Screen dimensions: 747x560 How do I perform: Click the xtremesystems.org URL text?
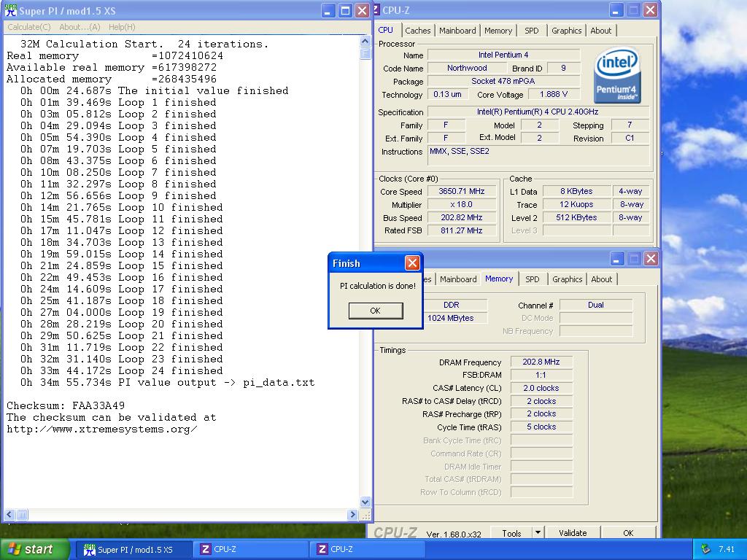coord(102,429)
